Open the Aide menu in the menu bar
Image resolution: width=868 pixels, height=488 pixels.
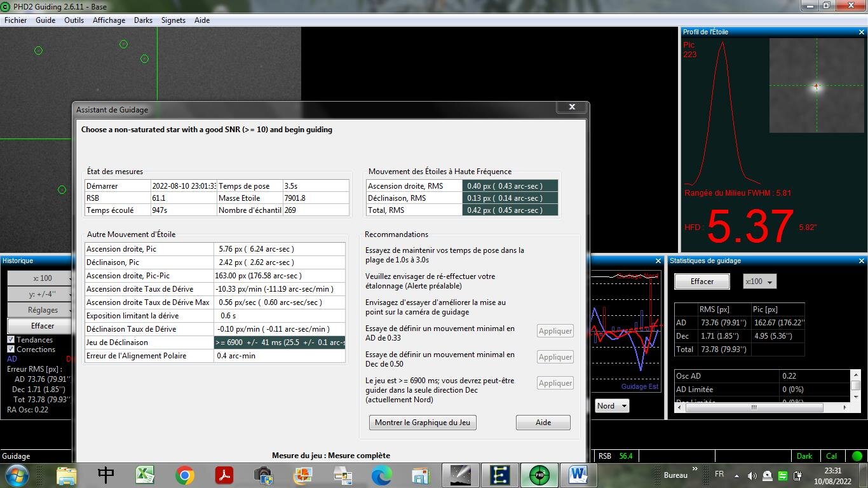pyautogui.click(x=202, y=20)
